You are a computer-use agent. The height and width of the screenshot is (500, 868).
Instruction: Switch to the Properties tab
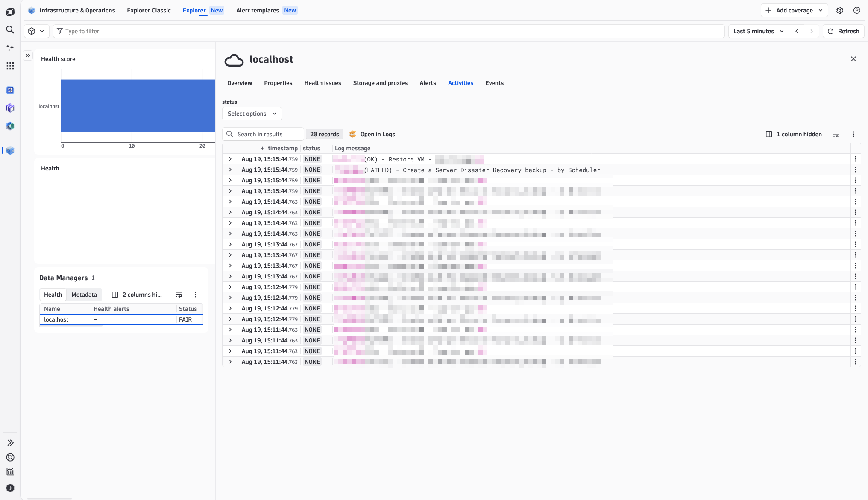pos(278,83)
